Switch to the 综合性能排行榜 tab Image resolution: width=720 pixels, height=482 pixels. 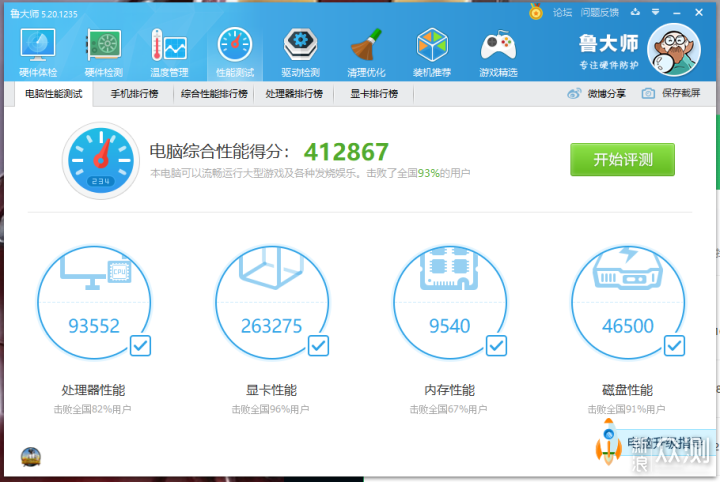(214, 94)
